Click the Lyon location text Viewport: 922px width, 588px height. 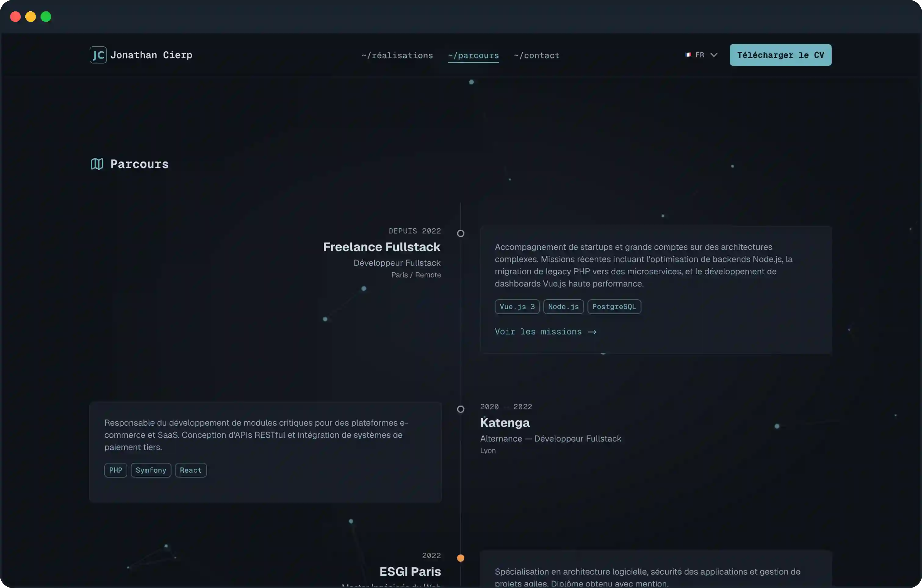[x=488, y=451]
